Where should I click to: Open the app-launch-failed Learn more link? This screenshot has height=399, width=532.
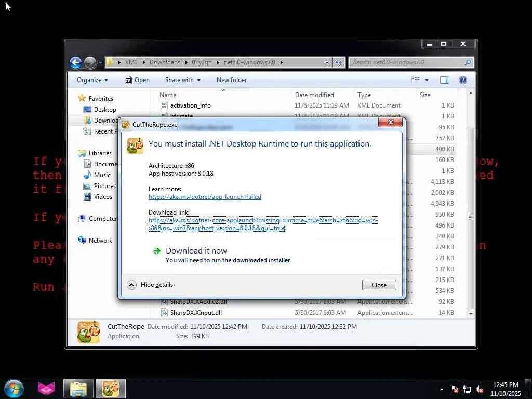205,197
